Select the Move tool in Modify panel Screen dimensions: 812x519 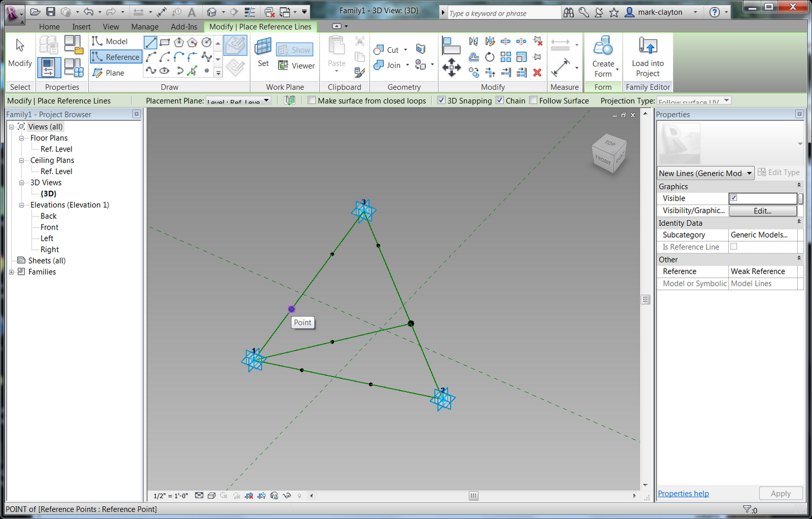[x=452, y=68]
